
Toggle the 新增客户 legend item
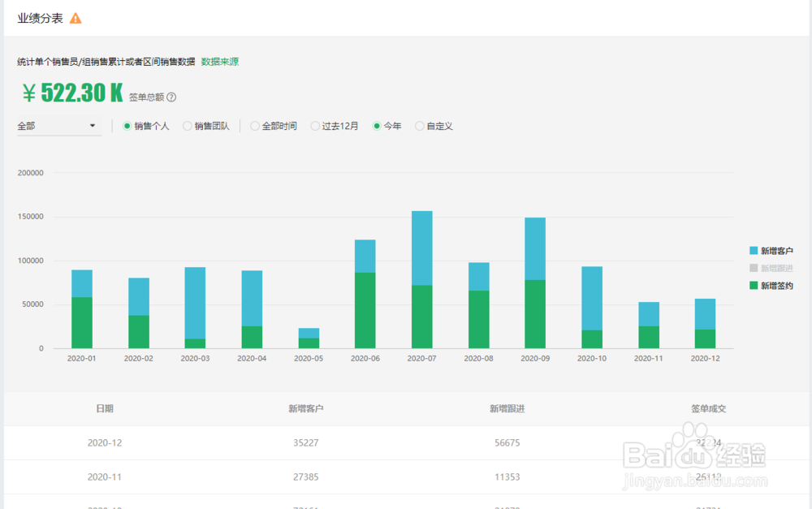coord(779,251)
